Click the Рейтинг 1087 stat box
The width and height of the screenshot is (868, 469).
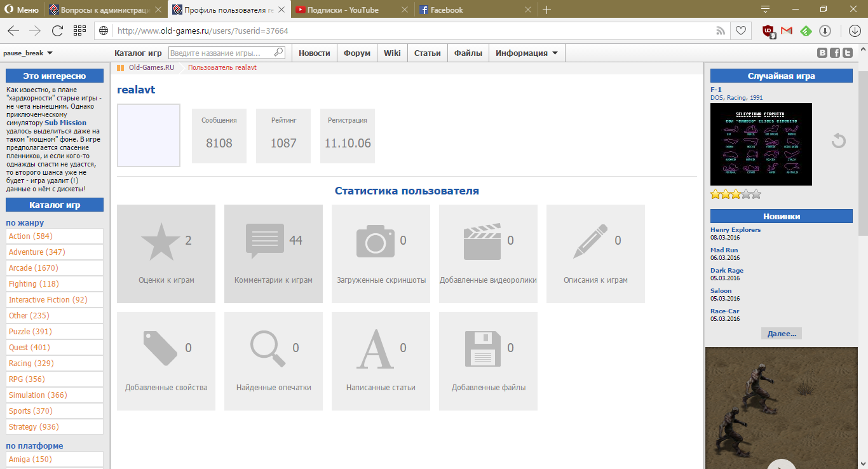[x=283, y=136]
